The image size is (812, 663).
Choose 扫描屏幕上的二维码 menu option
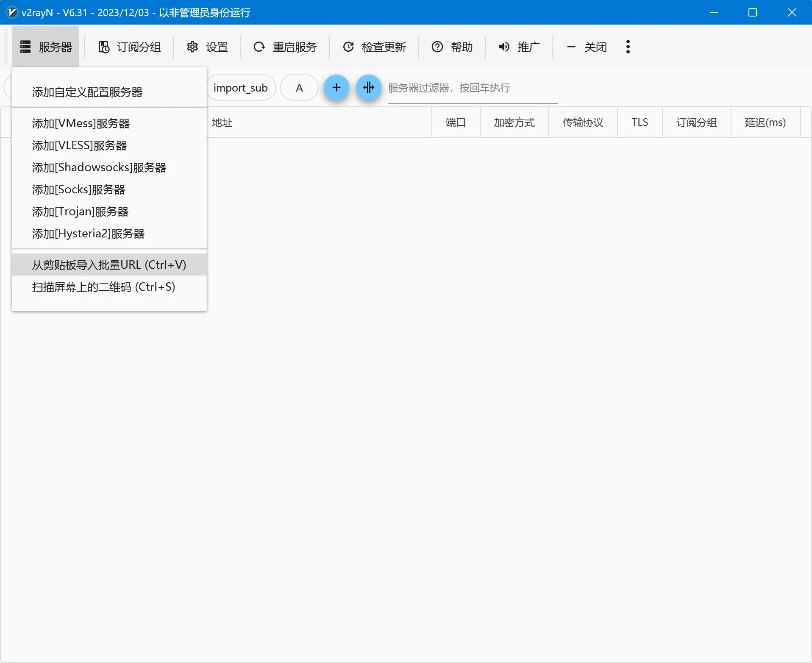(x=103, y=287)
